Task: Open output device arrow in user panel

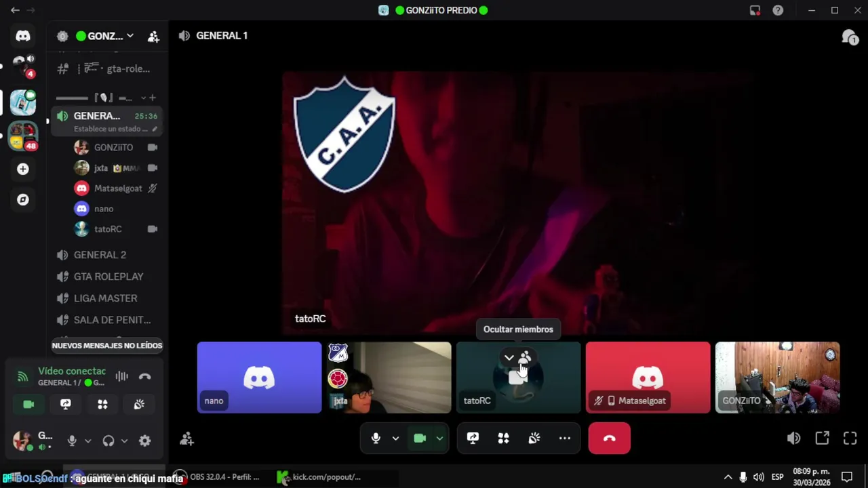Action: 124,441
